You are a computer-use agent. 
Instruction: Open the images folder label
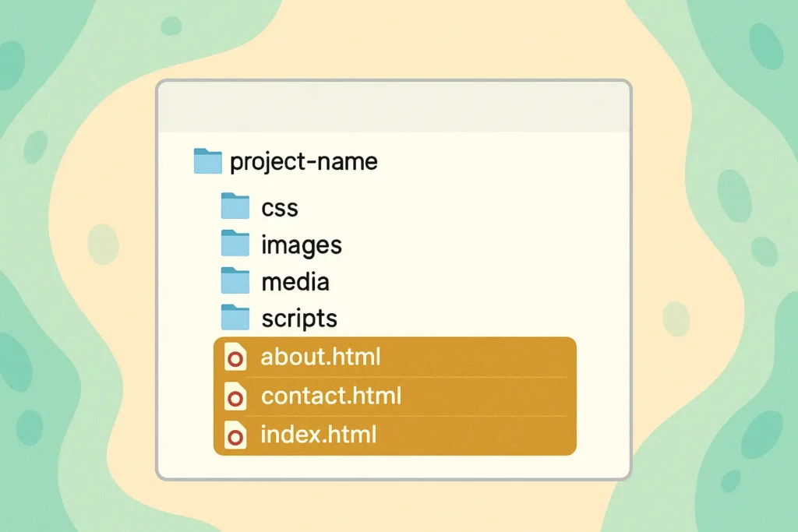[302, 245]
